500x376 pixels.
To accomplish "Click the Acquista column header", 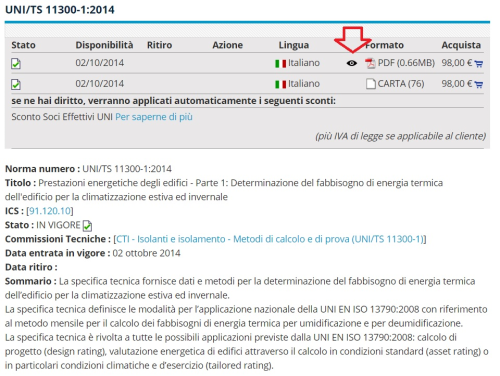I will (x=461, y=45).
